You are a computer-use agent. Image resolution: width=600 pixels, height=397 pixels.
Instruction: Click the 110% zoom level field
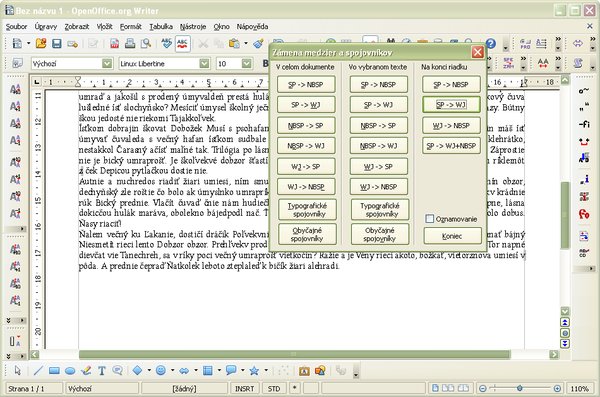[x=579, y=389]
